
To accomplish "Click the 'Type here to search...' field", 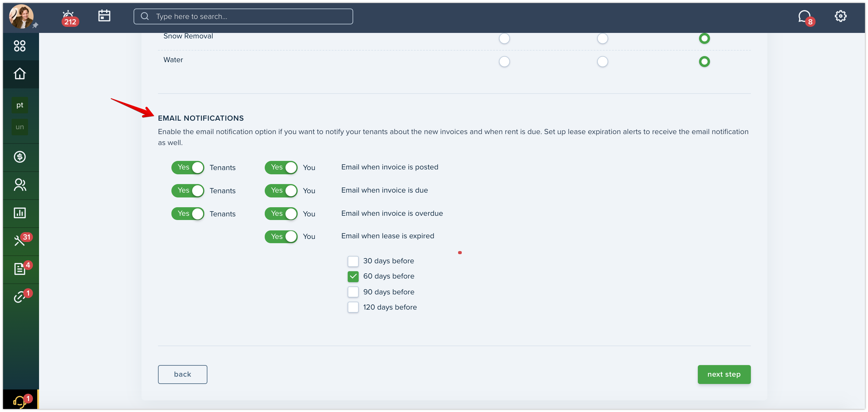I will (x=243, y=16).
